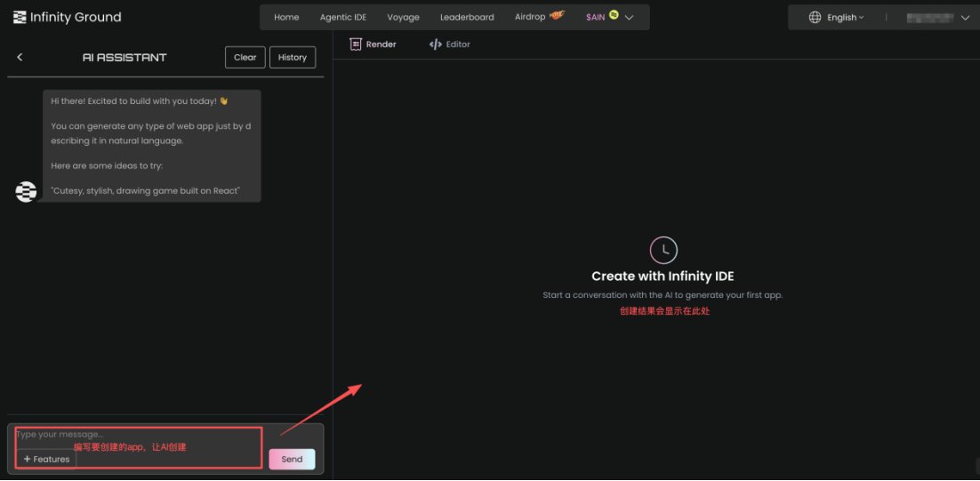Image resolution: width=980 pixels, height=481 pixels.
Task: Click the Editor code brackets icon
Action: [436, 44]
